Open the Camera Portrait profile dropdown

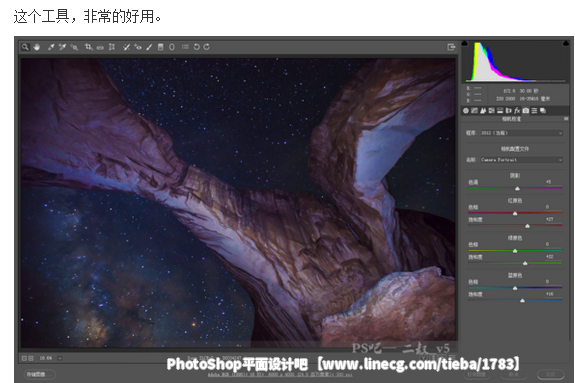tap(521, 160)
